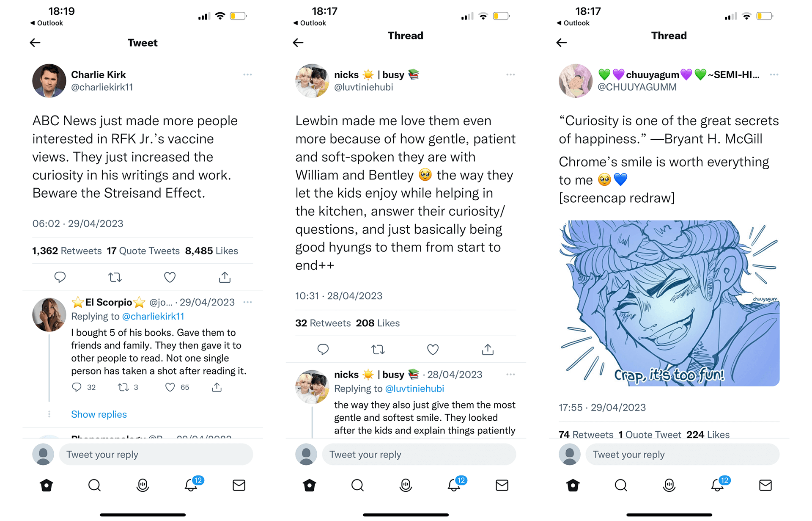Viewport: 812px width, 521px height.
Task: Tap share icon on nicks' Lewbin tweet
Action: (488, 349)
